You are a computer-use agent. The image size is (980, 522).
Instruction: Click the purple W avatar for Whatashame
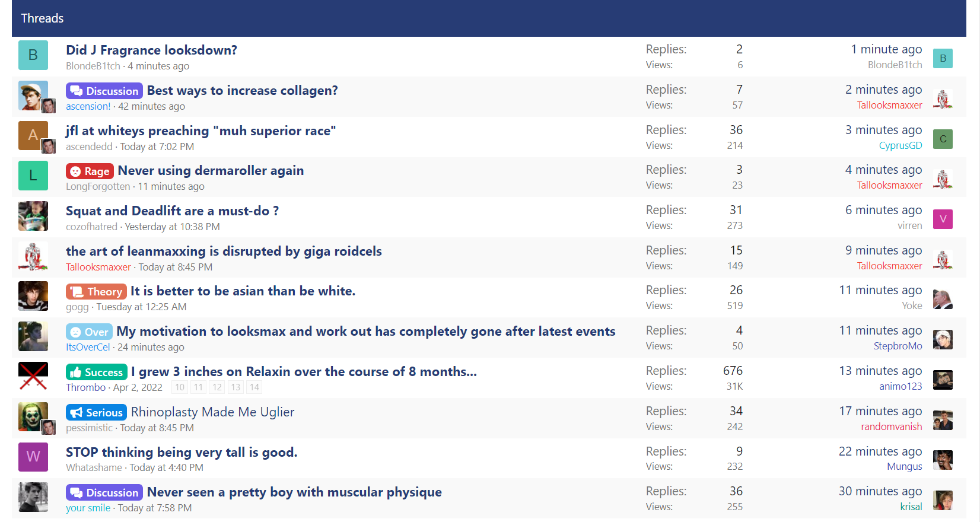(33, 457)
